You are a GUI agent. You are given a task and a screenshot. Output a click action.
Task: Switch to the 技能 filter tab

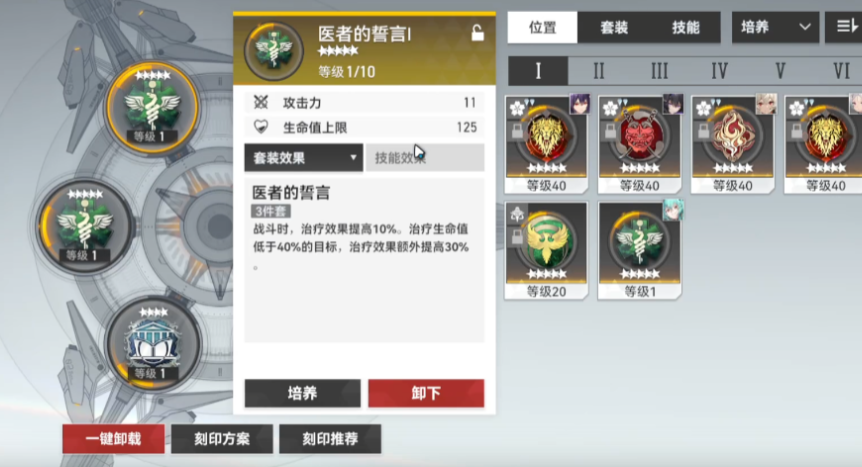point(685,28)
